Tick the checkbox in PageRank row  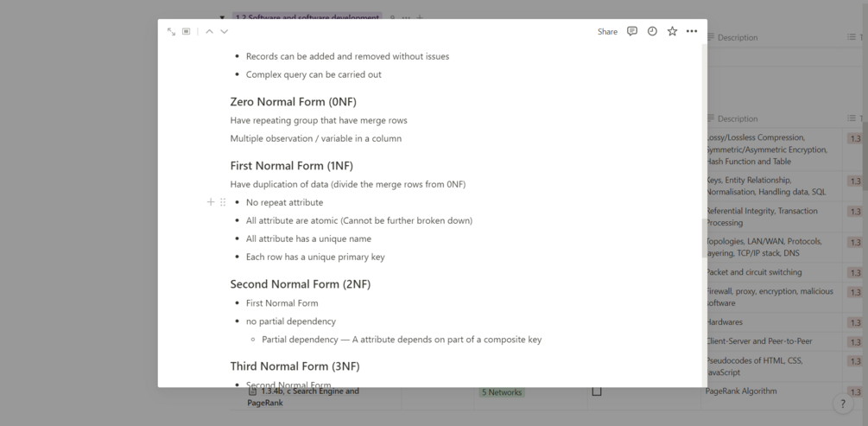point(597,391)
